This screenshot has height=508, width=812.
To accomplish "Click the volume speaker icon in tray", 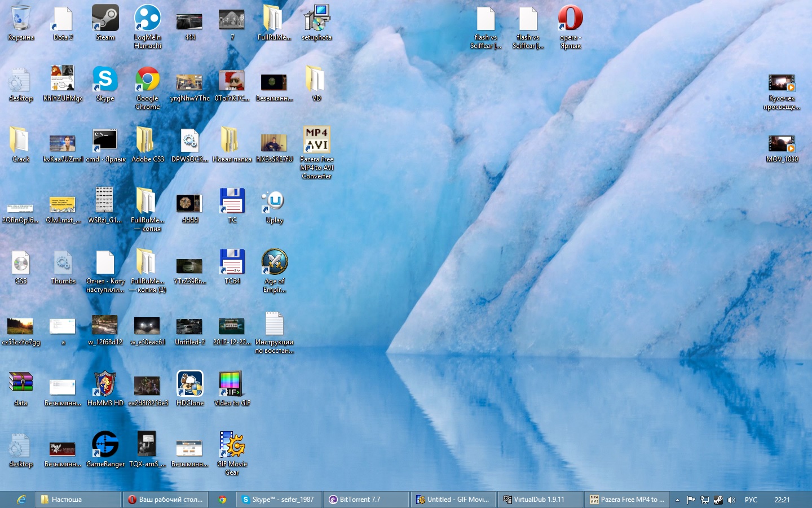I will click(731, 500).
